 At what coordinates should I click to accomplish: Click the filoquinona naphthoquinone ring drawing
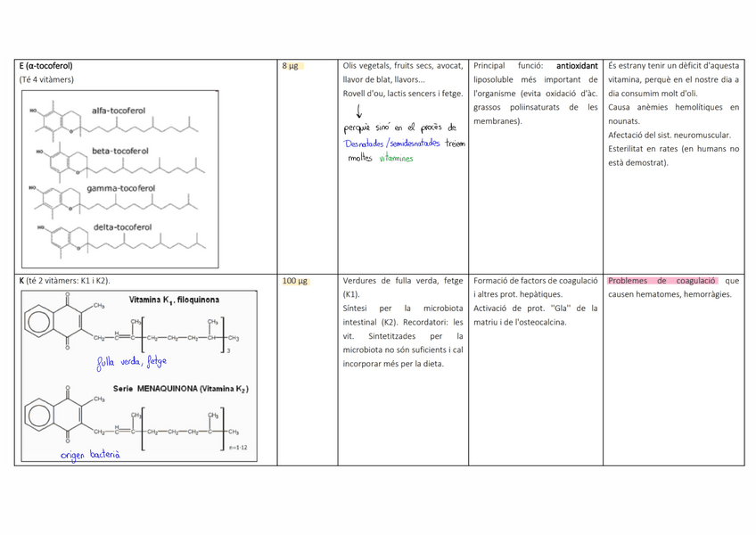click(53, 321)
